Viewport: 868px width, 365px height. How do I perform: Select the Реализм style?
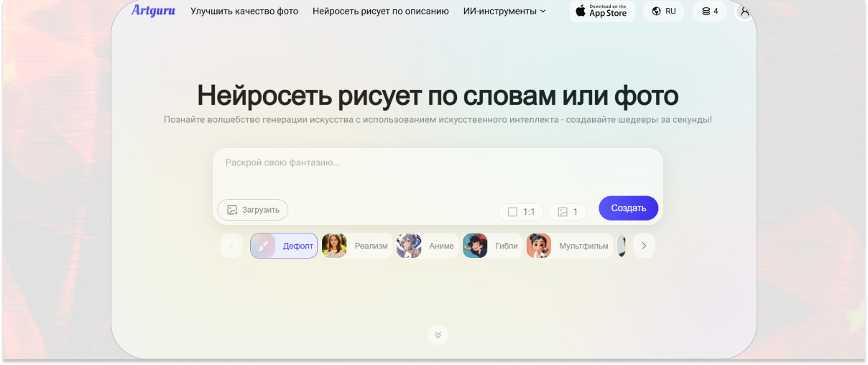coord(357,246)
